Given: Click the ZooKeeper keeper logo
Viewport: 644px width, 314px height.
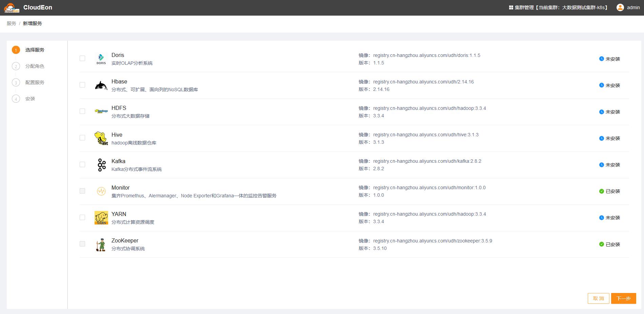Looking at the screenshot, I should pos(100,244).
